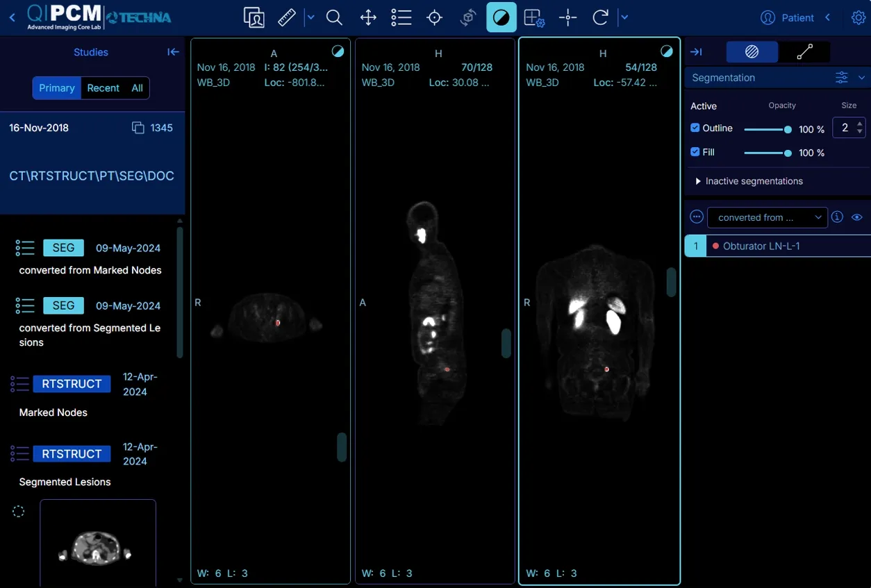
Task: Enable the crosshairs tool
Action: (567, 17)
